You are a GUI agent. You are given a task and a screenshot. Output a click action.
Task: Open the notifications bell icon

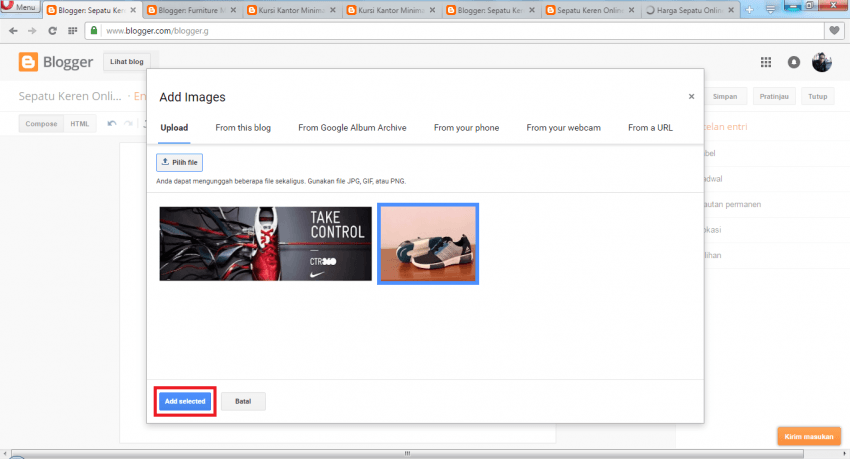click(794, 62)
